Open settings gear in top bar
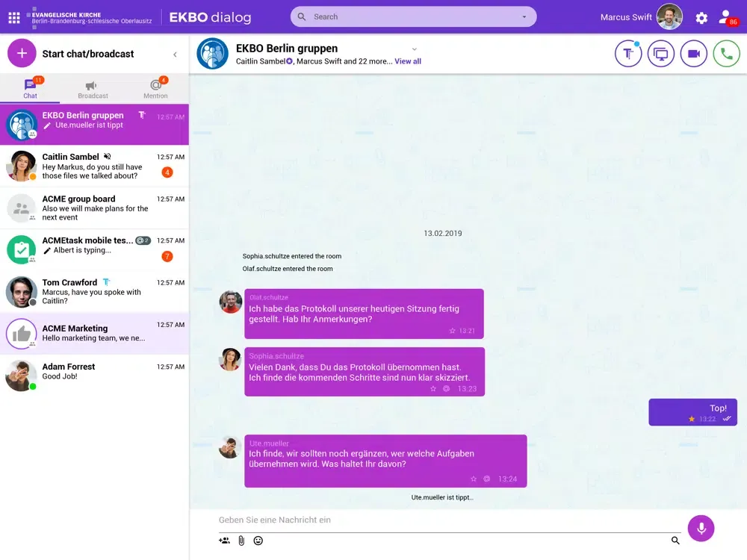Viewport: 747px width, 560px height. 701,18
